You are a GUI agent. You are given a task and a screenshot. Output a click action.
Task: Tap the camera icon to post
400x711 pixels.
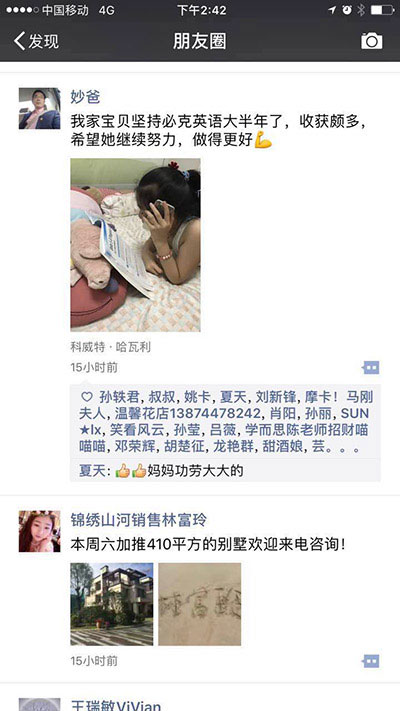click(371, 41)
